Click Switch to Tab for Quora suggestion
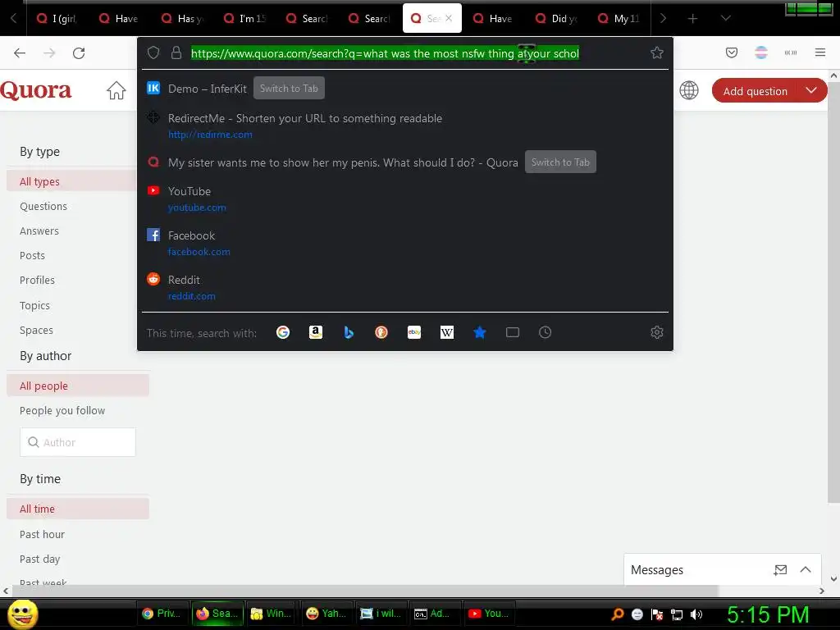 coord(560,162)
